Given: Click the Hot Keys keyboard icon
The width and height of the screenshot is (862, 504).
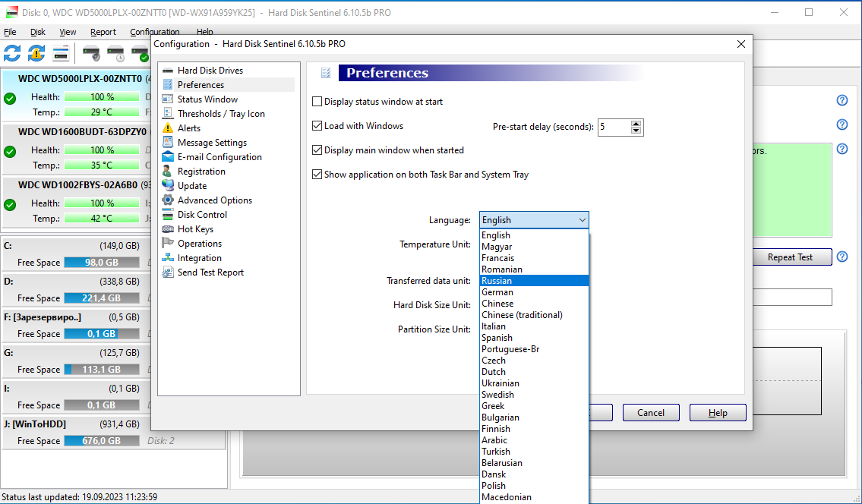Looking at the screenshot, I should (x=168, y=229).
